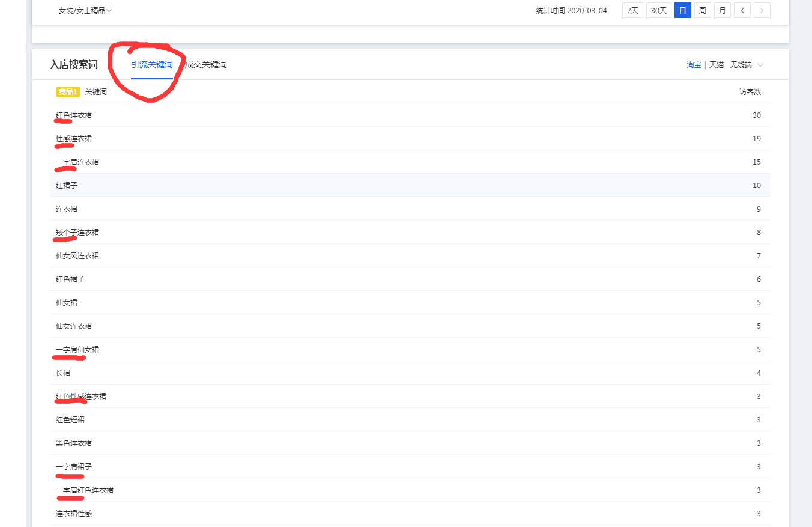Click the 竞品1 yellow badge

tap(68, 92)
